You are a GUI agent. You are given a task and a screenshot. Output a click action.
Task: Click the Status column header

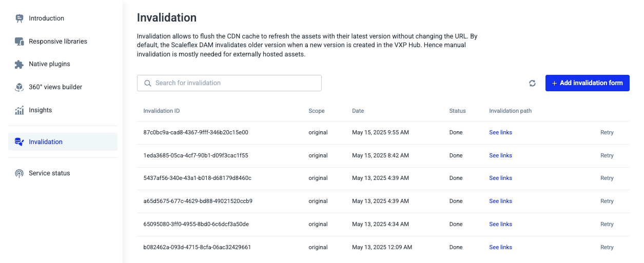click(457, 111)
